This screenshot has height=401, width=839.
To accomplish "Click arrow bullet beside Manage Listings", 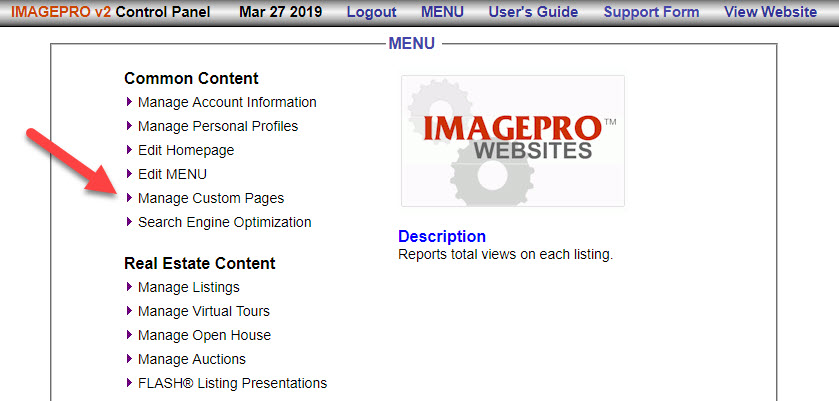I will 129,286.
